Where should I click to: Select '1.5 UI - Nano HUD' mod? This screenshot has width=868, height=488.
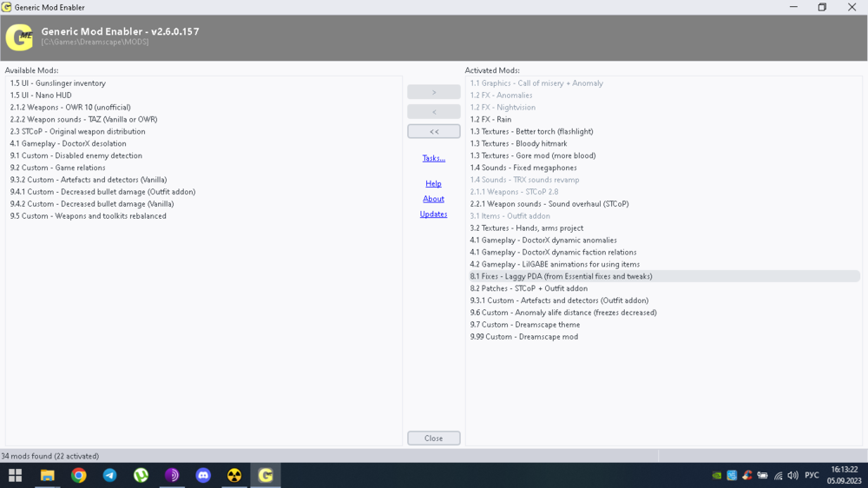[x=41, y=96]
